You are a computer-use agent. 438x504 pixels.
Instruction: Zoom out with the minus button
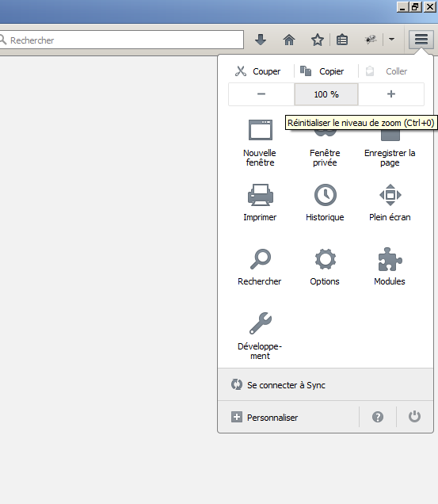click(261, 94)
